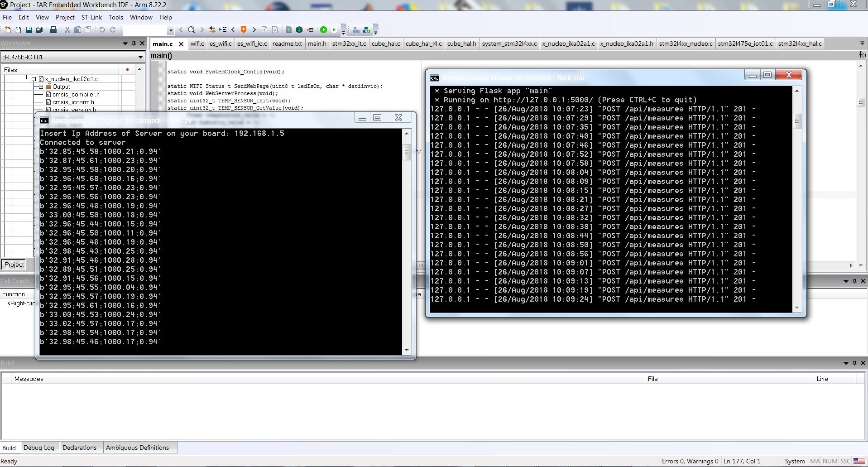
Task: Open the Project menu
Action: pos(65,17)
